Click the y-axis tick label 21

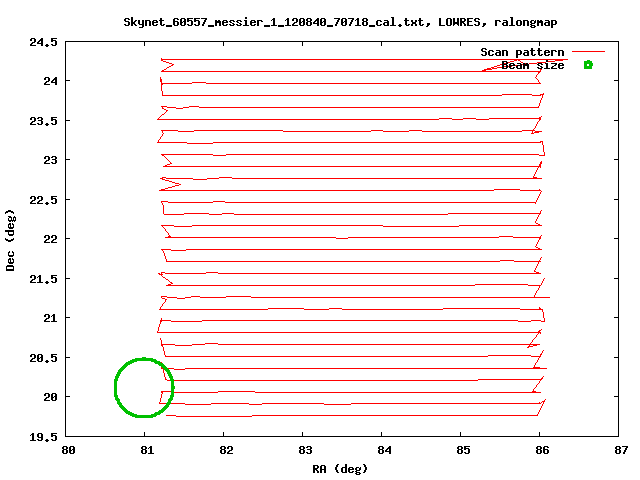pyautogui.click(x=51, y=318)
